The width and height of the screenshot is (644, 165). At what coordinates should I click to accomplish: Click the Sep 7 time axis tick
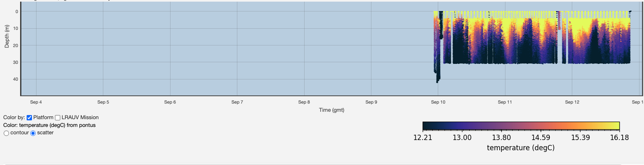tap(237, 102)
